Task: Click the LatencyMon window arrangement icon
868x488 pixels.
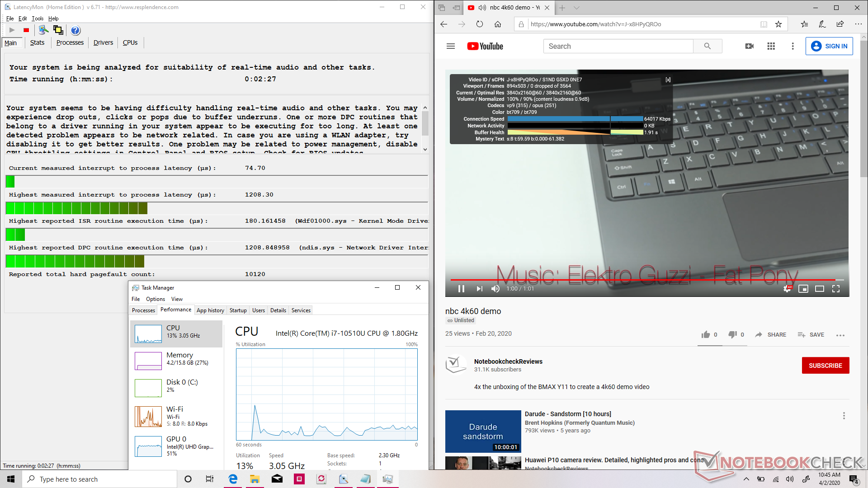Action: point(58,30)
